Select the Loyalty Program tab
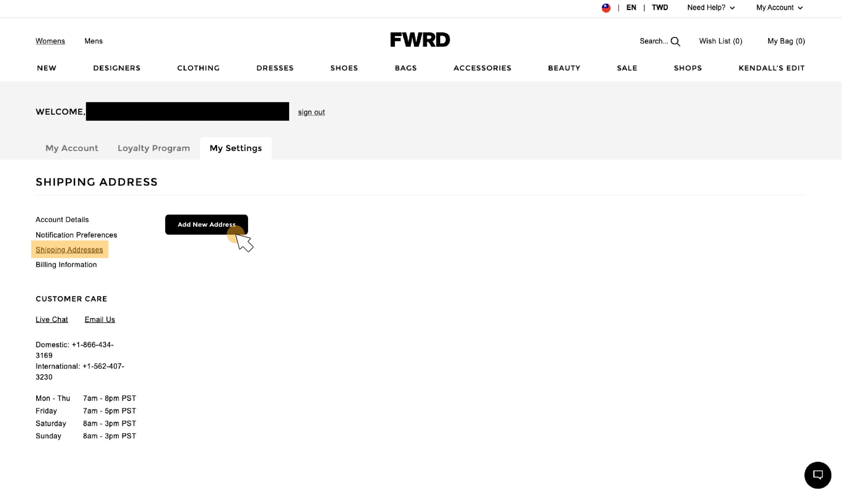This screenshot has width=842, height=504. coord(154,148)
